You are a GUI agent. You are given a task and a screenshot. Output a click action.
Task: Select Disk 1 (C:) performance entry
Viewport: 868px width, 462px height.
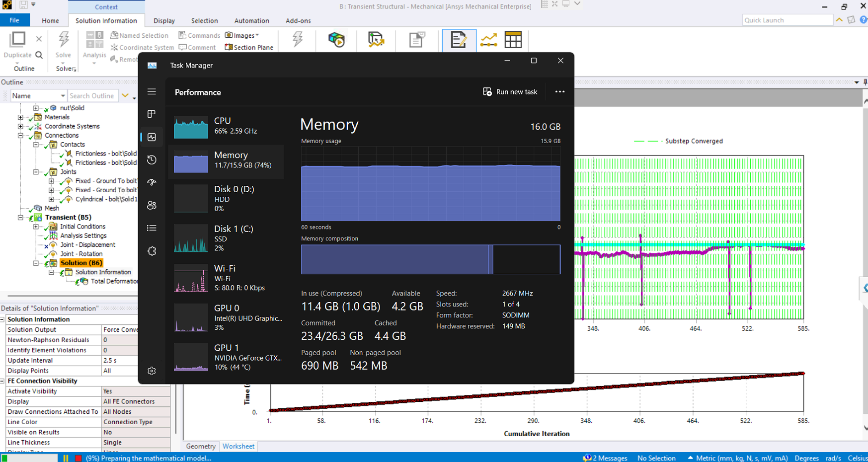click(226, 238)
